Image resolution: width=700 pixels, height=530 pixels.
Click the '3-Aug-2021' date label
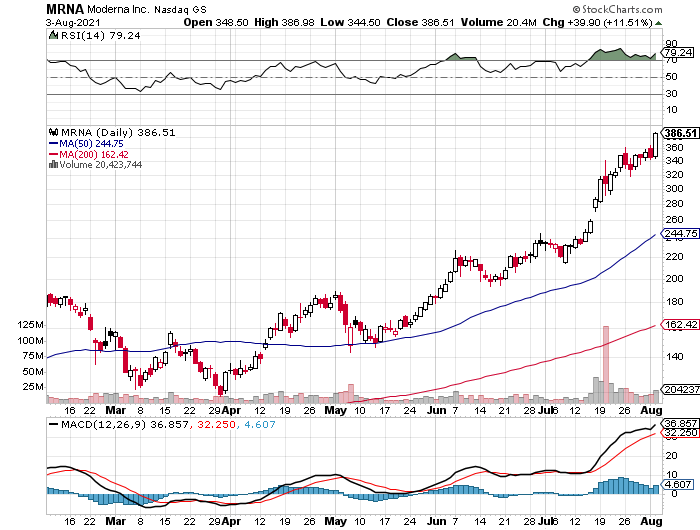(73, 23)
